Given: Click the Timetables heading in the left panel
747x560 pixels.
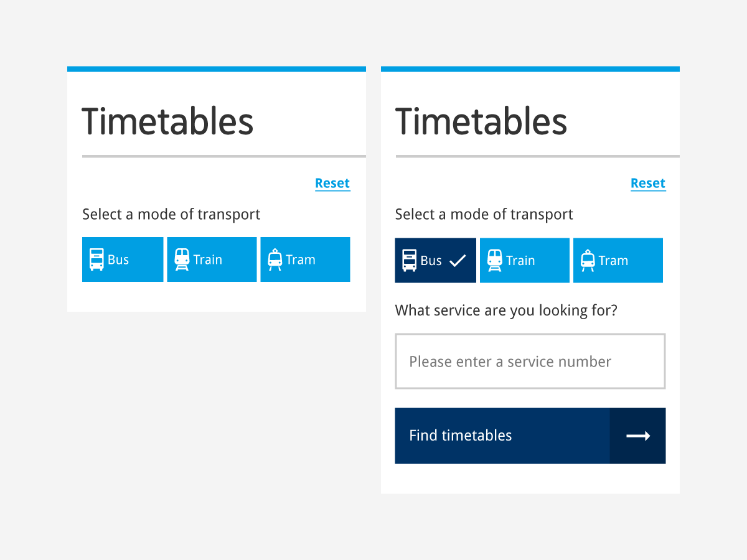Looking at the screenshot, I should [x=167, y=121].
